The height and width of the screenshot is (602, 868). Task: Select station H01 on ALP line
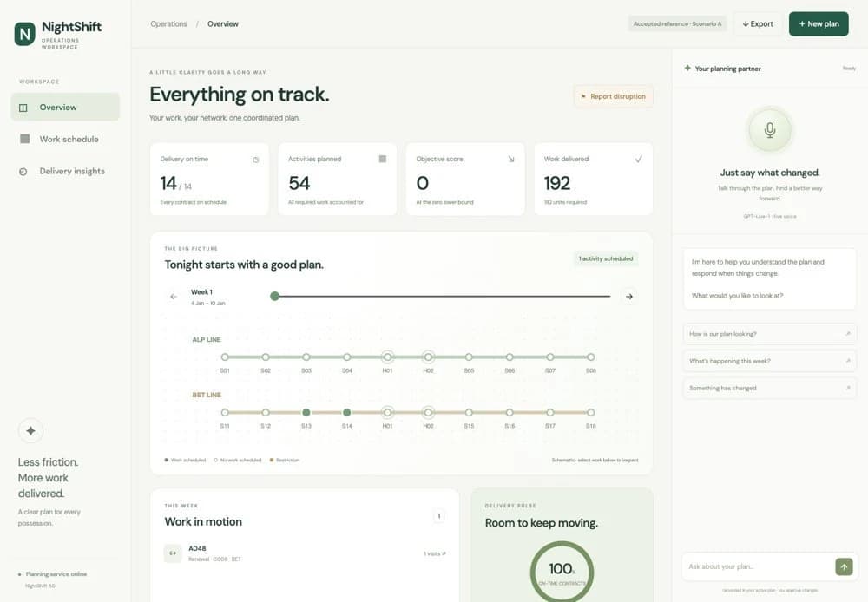[387, 357]
